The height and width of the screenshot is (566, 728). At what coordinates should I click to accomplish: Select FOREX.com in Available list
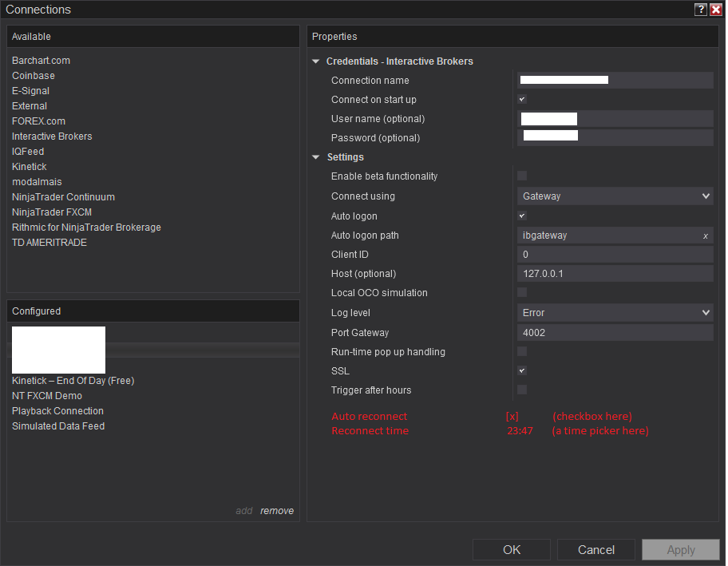click(x=38, y=121)
